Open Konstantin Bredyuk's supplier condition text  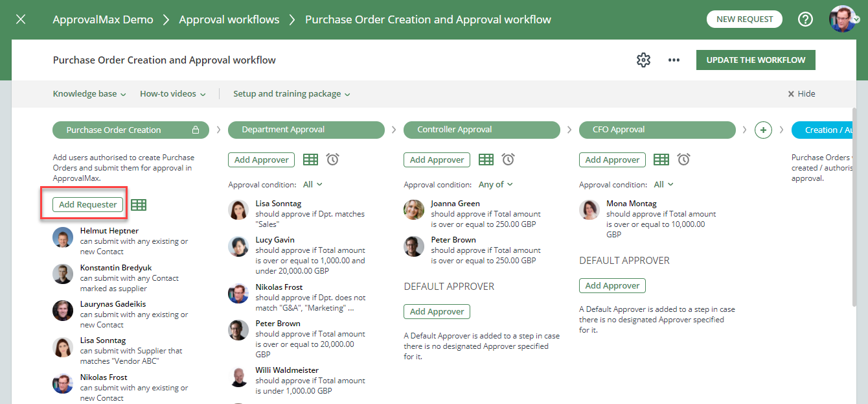[x=130, y=283]
